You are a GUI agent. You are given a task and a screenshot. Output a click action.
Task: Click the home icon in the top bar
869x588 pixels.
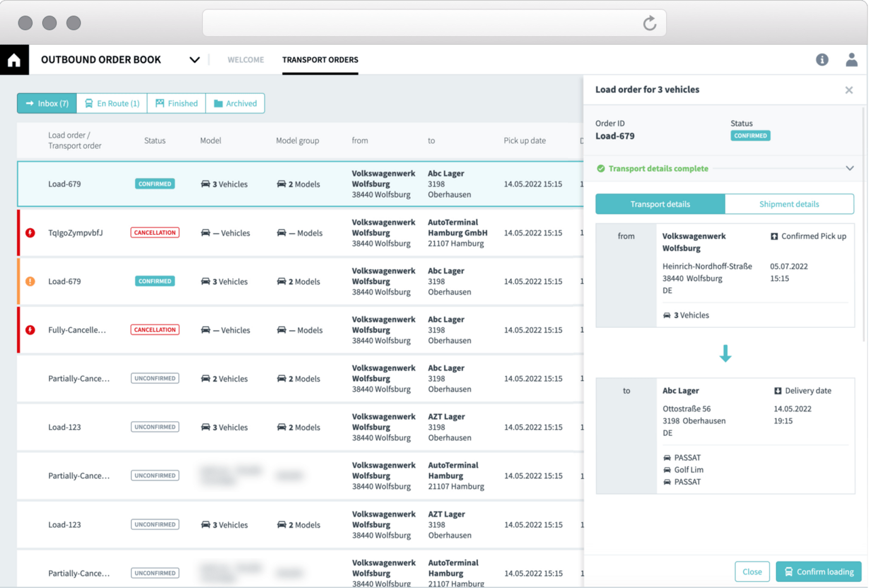coord(14,60)
